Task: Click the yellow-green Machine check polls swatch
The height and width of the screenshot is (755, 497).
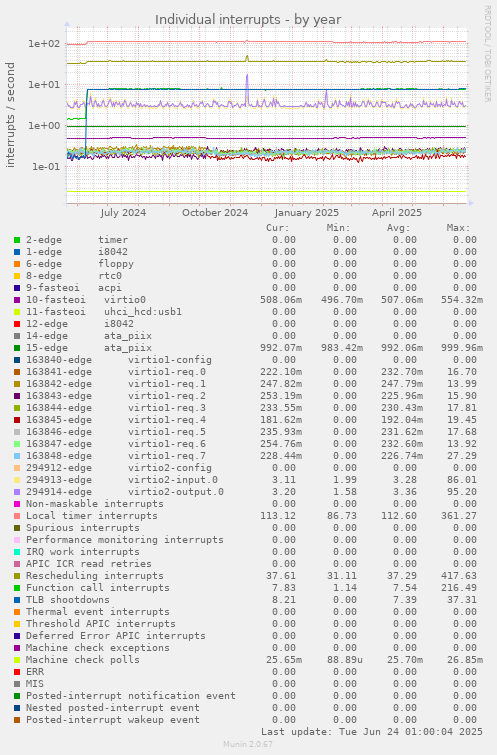Action: point(17,660)
